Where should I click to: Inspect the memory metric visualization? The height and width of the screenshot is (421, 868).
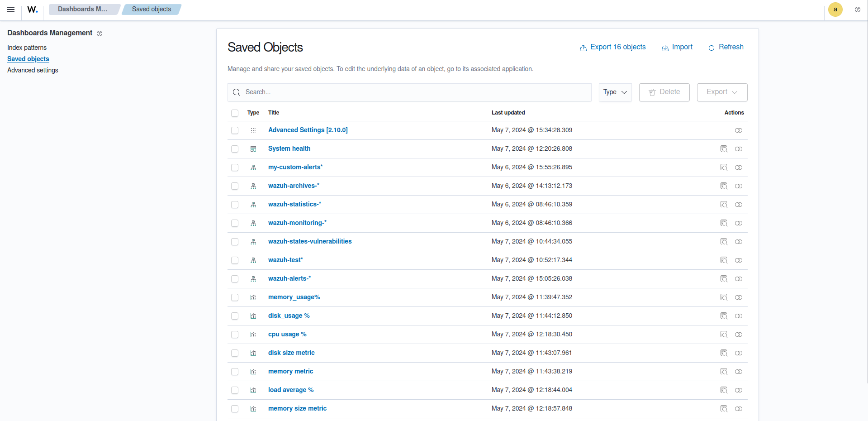coord(724,372)
